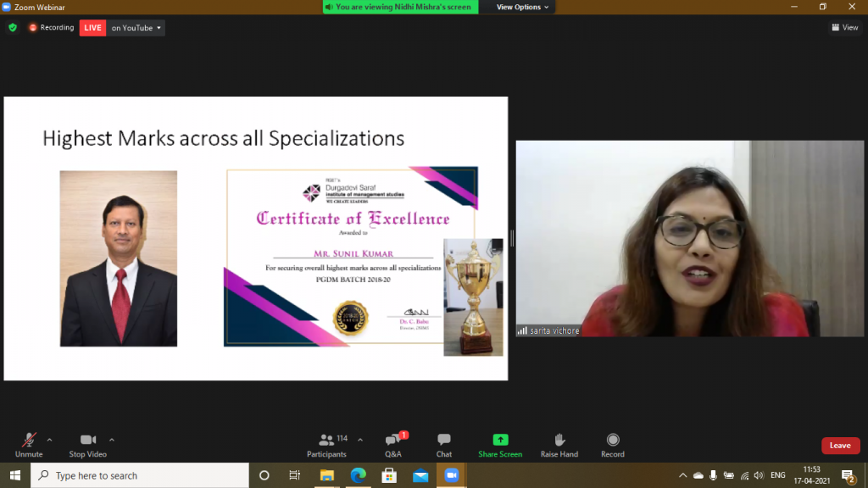Start recording with the Record button

pos(613,446)
